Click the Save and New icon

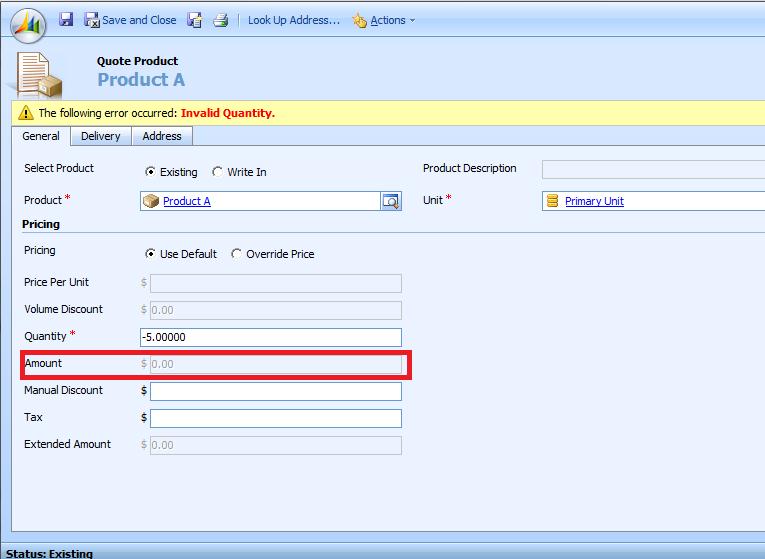tap(195, 20)
